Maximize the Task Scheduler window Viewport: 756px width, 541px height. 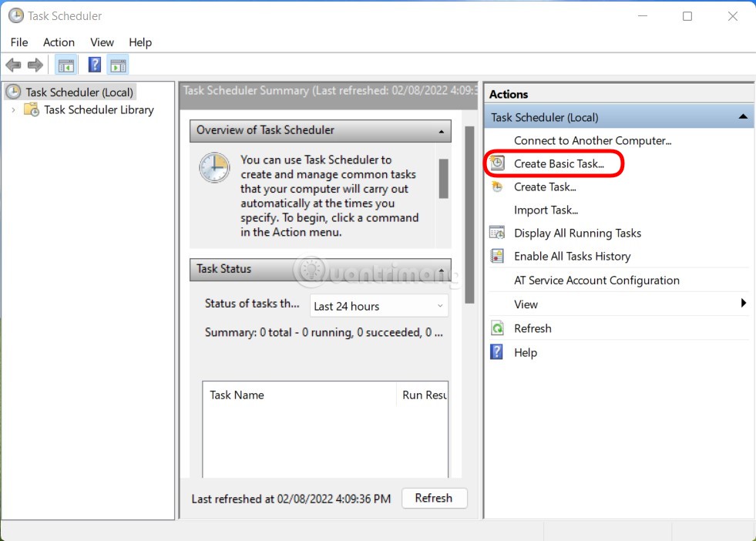pyautogui.click(x=687, y=16)
